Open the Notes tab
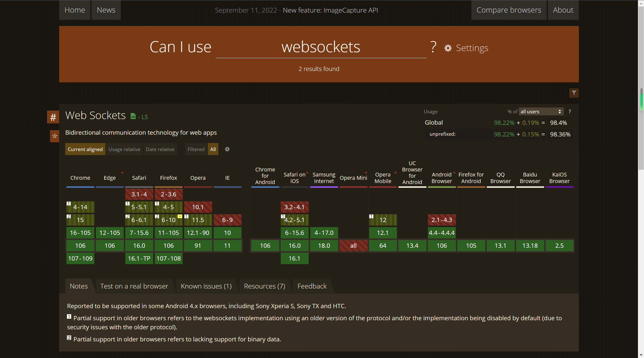 [79, 286]
